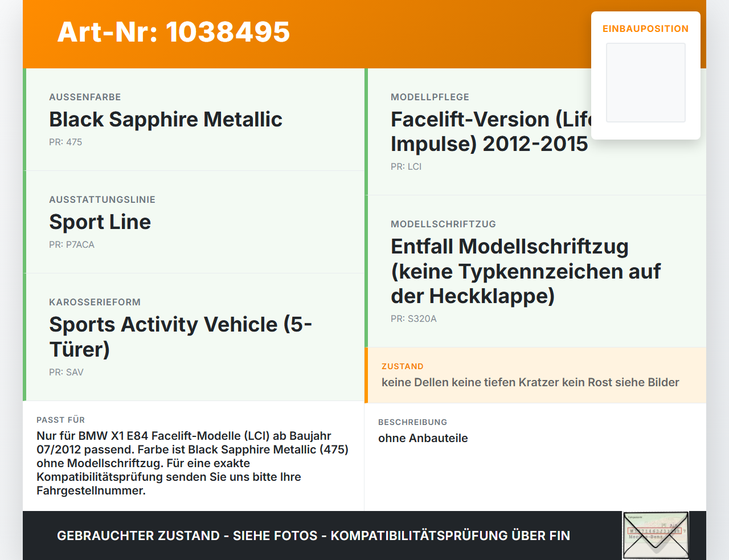Click the Beschreibung text ohne Anbauteile

click(x=423, y=438)
